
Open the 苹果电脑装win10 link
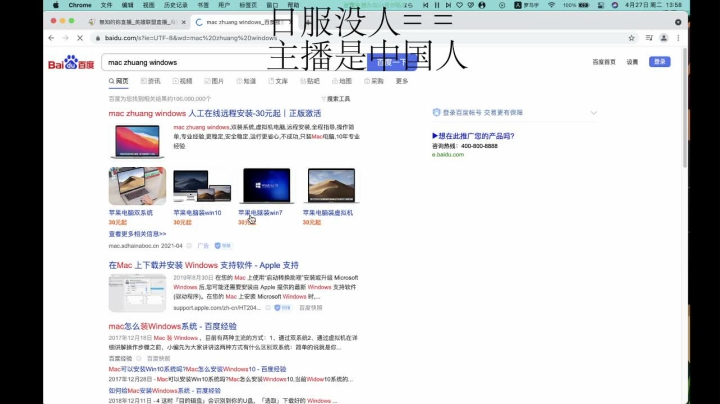pos(197,213)
